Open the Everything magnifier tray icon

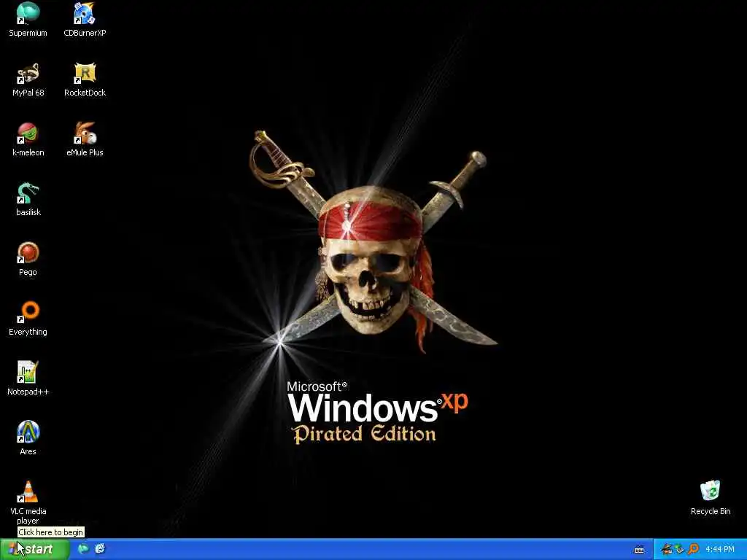pyautogui.click(x=693, y=550)
